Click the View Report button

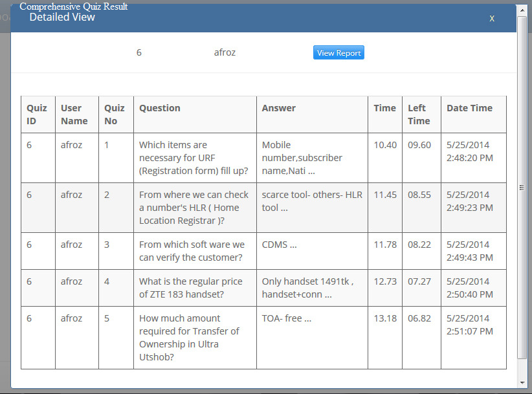click(x=338, y=52)
